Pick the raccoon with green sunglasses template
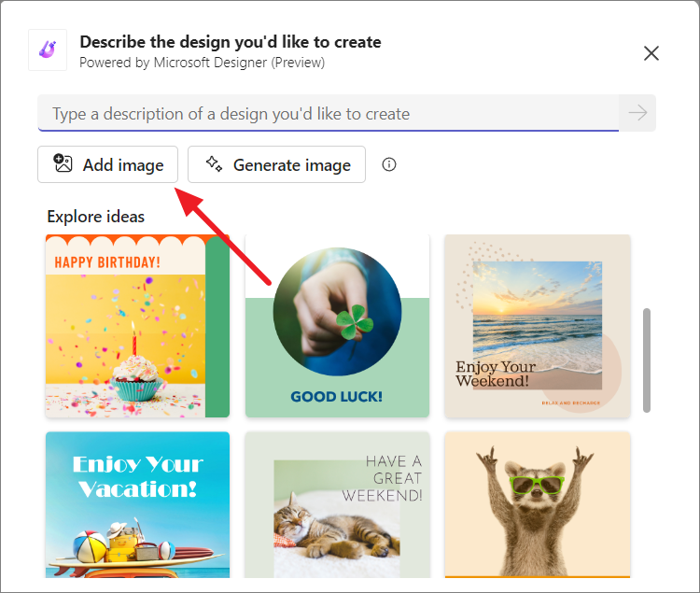Image resolution: width=700 pixels, height=593 pixels. tap(538, 504)
